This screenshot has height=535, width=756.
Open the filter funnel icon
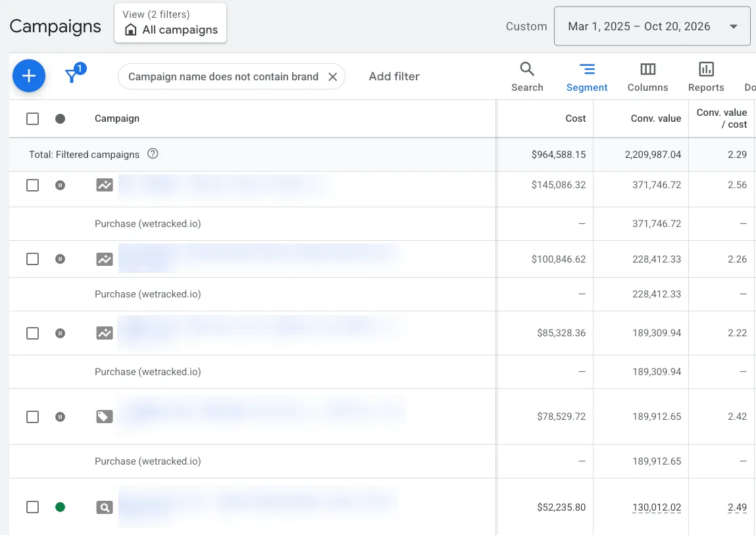click(x=72, y=76)
